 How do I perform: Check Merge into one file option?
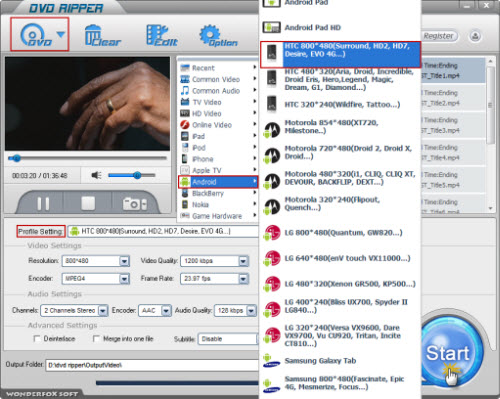point(96,339)
